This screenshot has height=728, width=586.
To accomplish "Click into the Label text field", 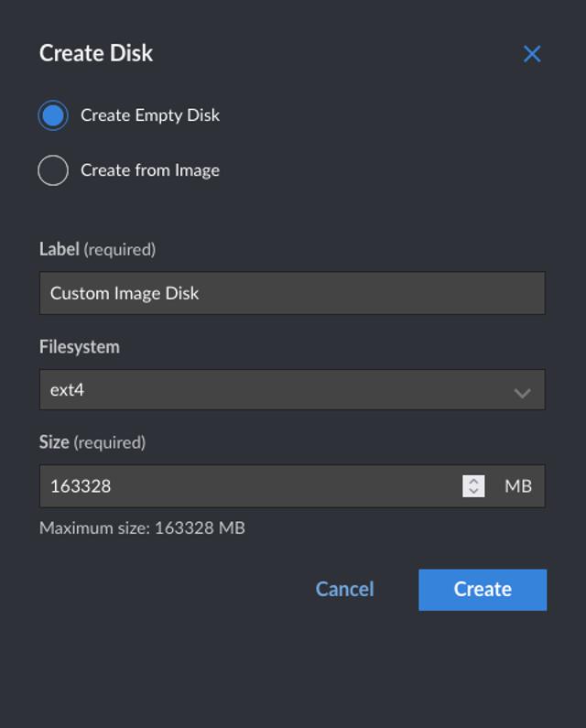I will point(292,293).
